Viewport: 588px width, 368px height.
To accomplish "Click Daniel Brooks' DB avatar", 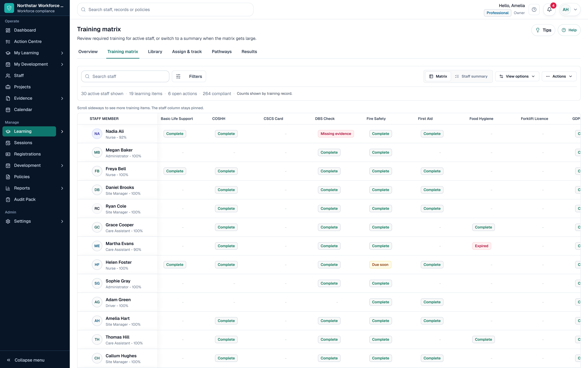I will pyautogui.click(x=97, y=190).
